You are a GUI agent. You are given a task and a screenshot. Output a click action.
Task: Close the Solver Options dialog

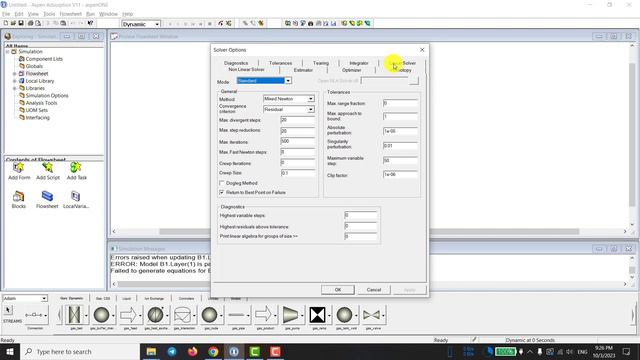pyautogui.click(x=422, y=50)
